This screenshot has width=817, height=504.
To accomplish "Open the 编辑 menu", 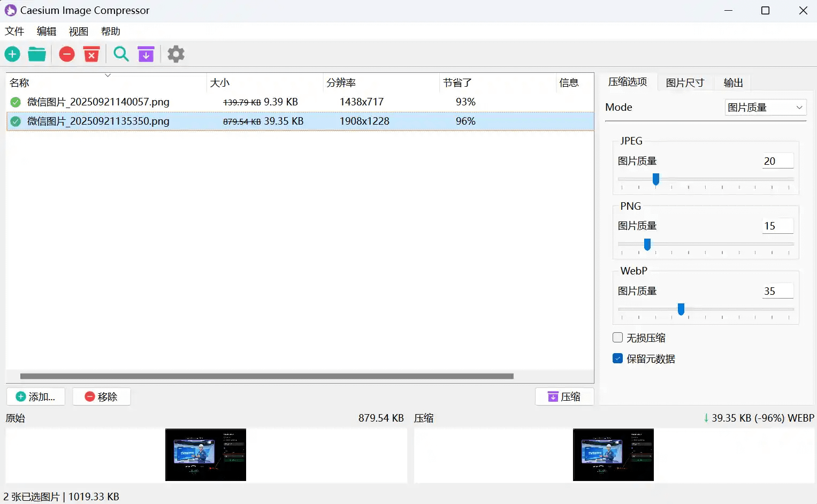I will tap(47, 32).
